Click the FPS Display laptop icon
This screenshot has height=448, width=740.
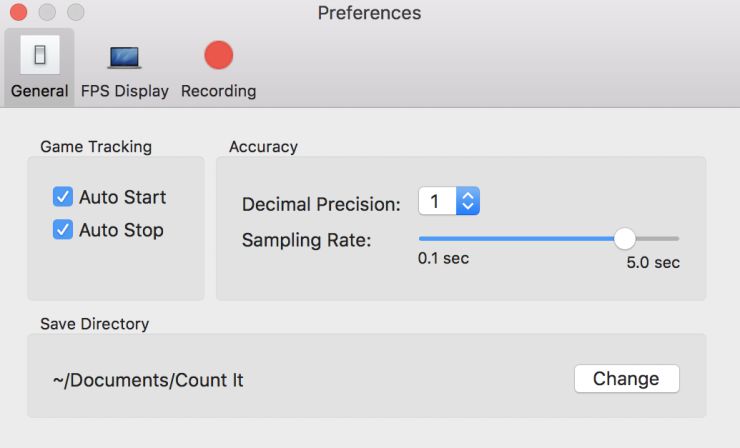click(125, 57)
